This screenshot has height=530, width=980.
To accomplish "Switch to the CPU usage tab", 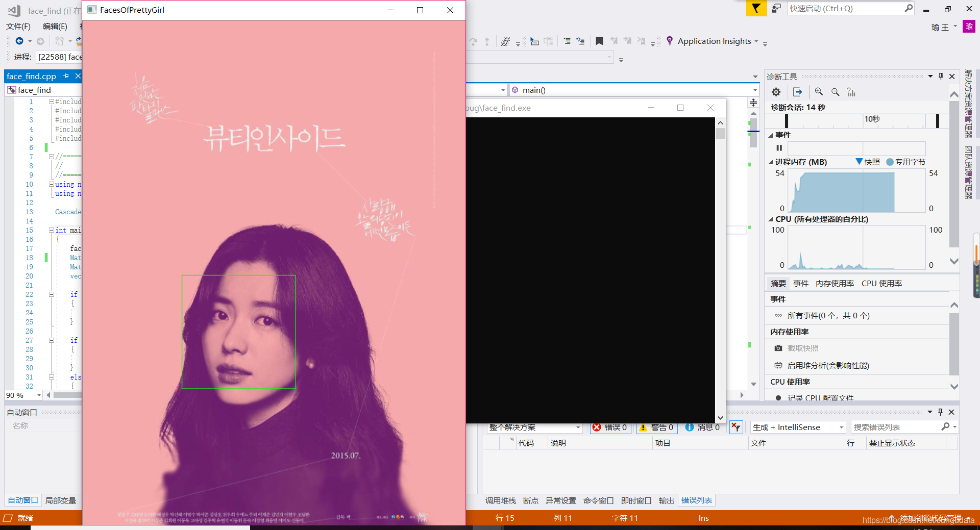I will point(881,283).
